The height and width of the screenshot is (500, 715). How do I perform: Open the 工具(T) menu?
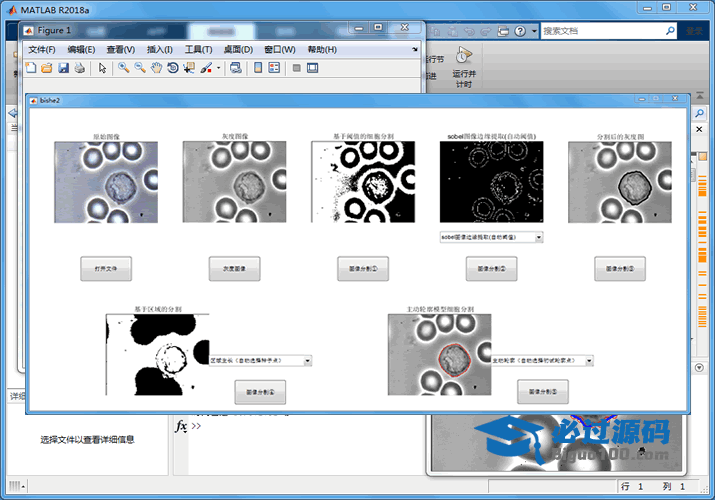(x=198, y=49)
